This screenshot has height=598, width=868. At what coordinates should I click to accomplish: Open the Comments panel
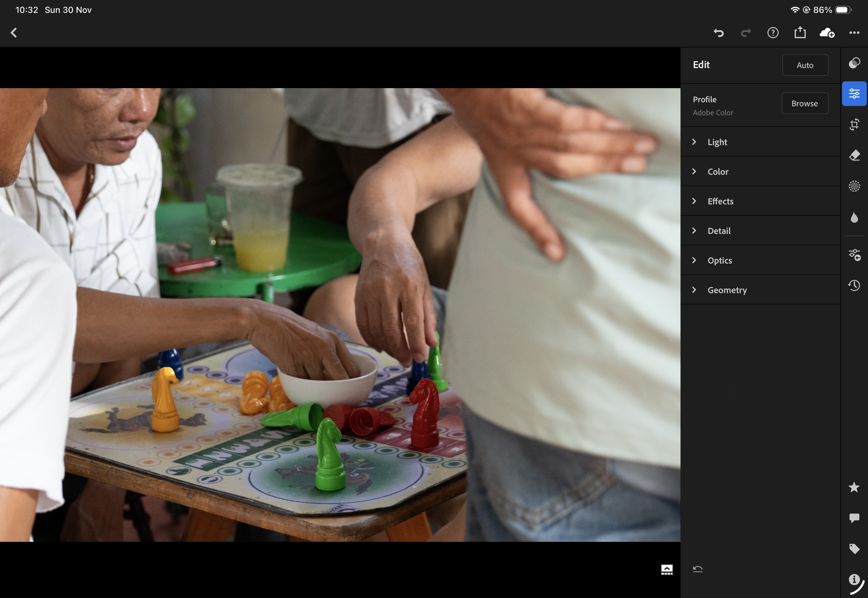click(854, 518)
